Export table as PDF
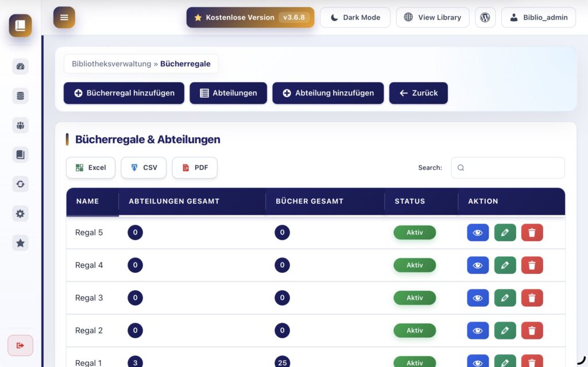588x367 pixels. tap(195, 168)
